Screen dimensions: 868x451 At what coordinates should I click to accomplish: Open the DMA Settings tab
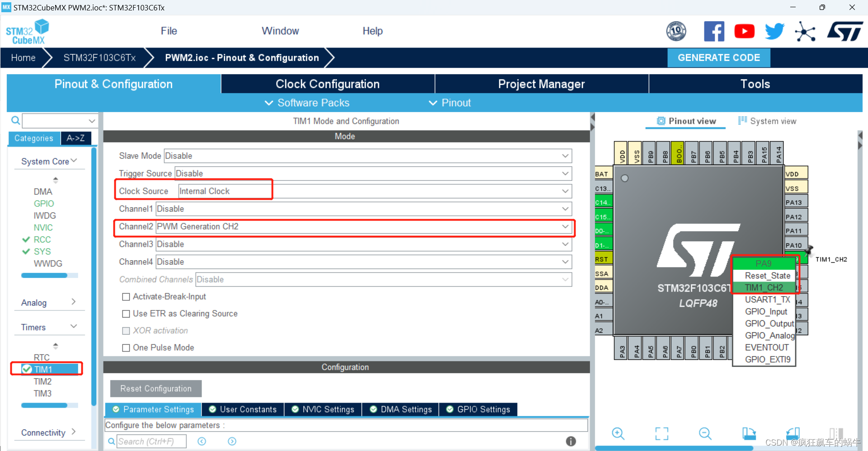click(x=401, y=409)
